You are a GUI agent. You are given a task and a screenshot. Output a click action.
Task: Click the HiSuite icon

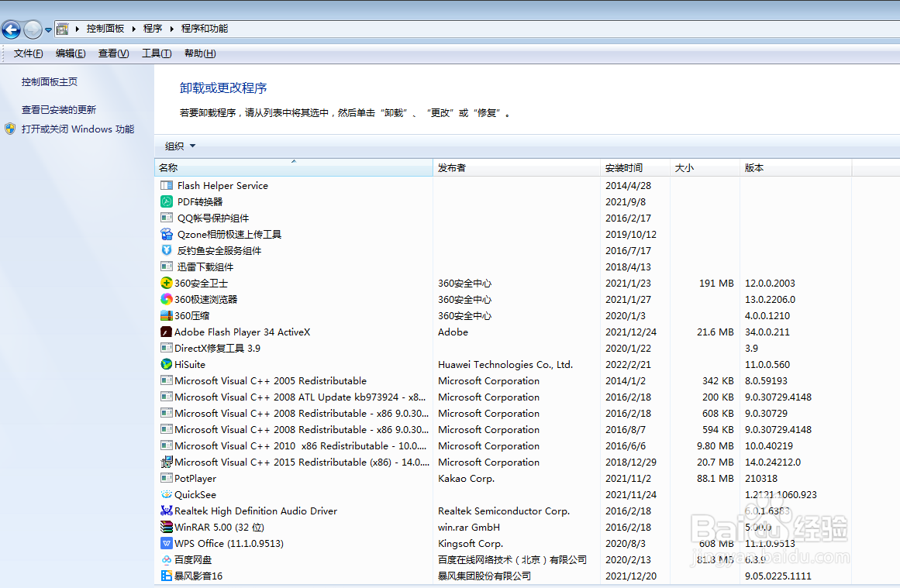click(x=167, y=364)
